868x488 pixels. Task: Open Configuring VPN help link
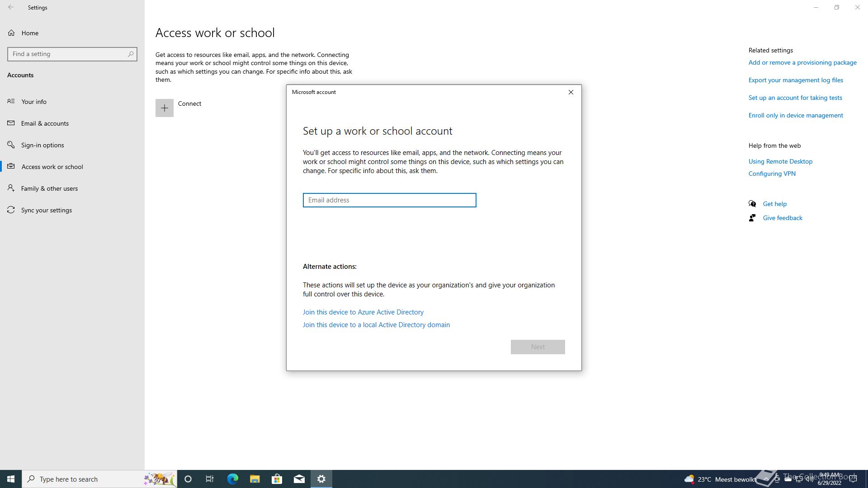click(x=772, y=174)
